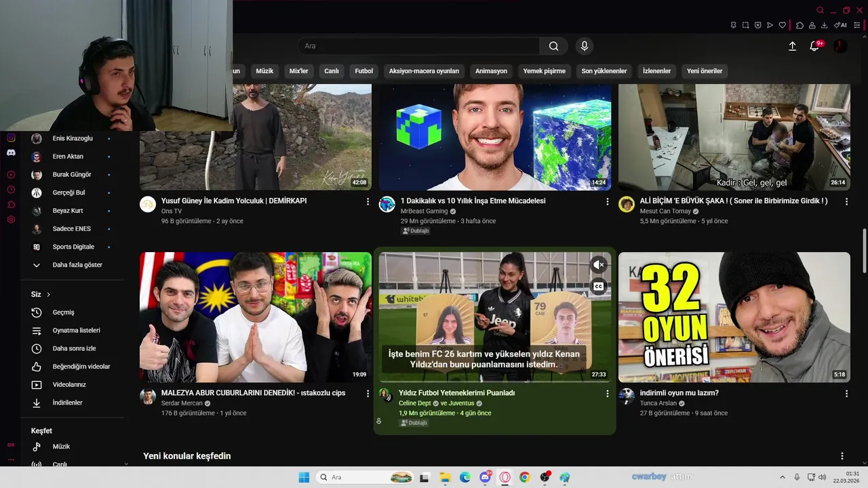Open the easy setup sliders icon
Image resolution: width=868 pixels, height=488 pixels.
tap(858, 25)
